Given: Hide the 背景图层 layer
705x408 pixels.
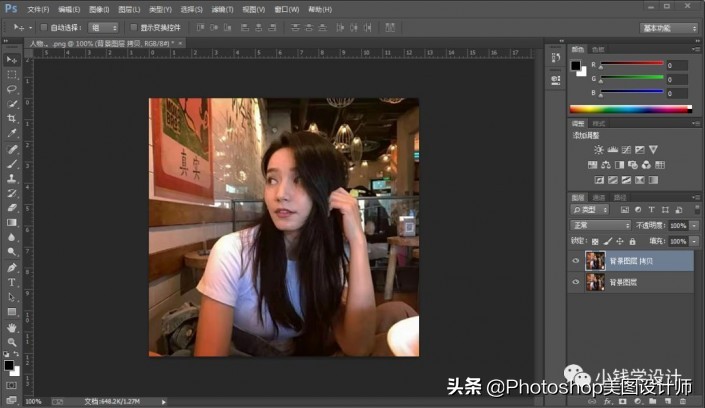Looking at the screenshot, I should 576,282.
